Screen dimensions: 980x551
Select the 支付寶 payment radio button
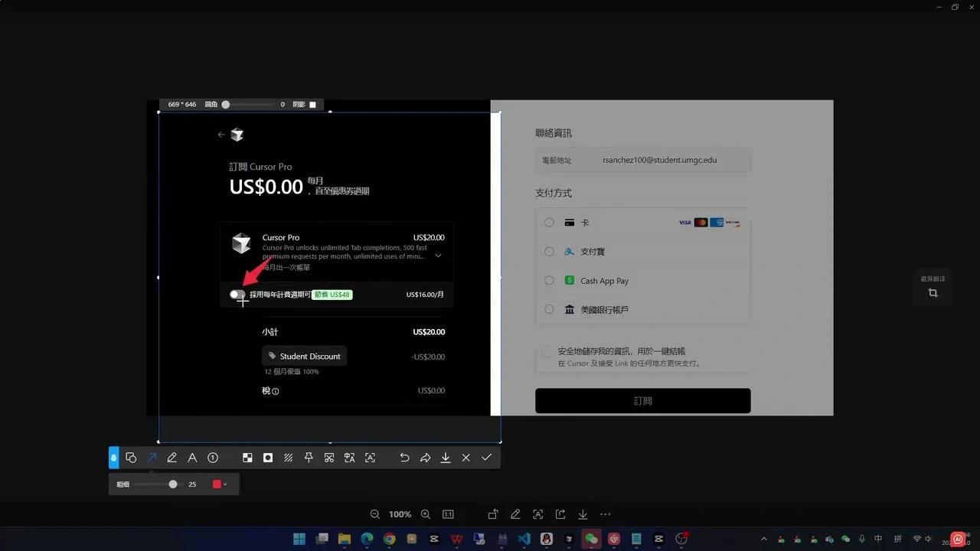[x=549, y=251]
